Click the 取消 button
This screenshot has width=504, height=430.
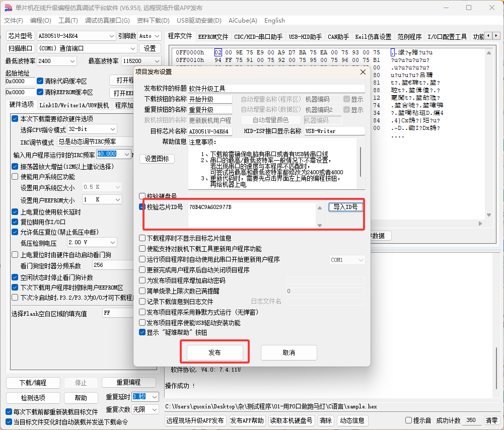pos(289,352)
